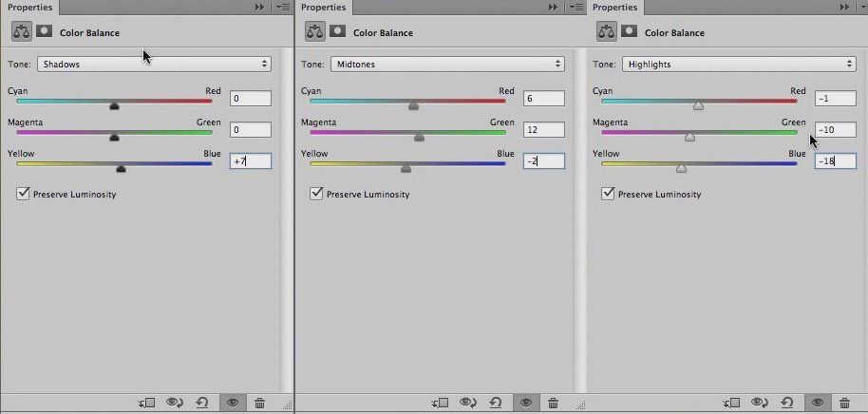Select the Properties tab in Shadows panel
The width and height of the screenshot is (868, 414).
pos(29,8)
